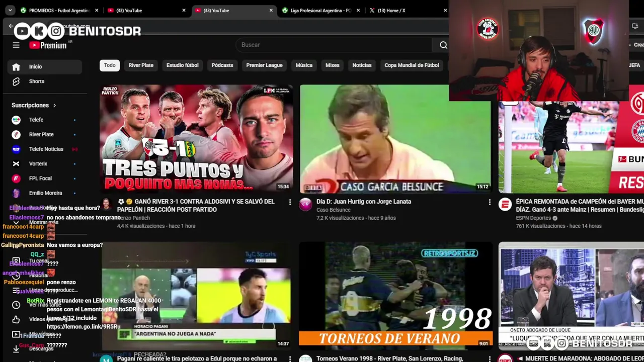The width and height of the screenshot is (644, 362).
Task: Close the (13) Home / X tab
Action: (445, 11)
